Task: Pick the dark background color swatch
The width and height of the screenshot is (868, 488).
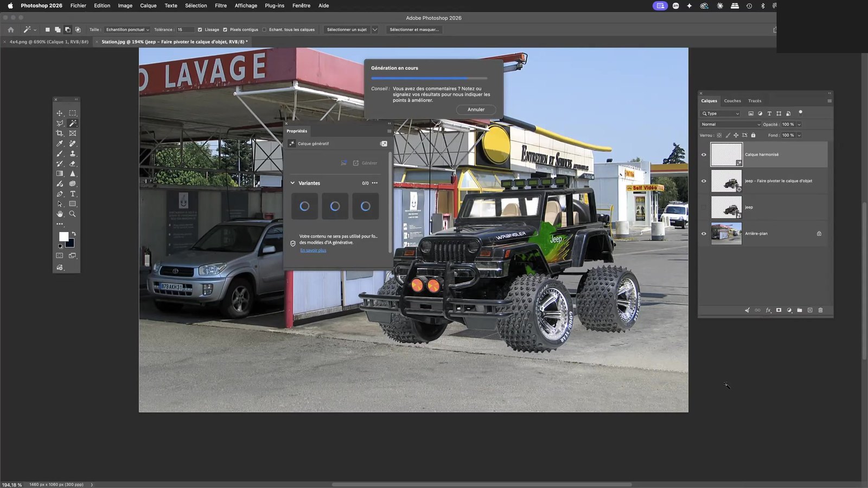Action: pos(71,243)
